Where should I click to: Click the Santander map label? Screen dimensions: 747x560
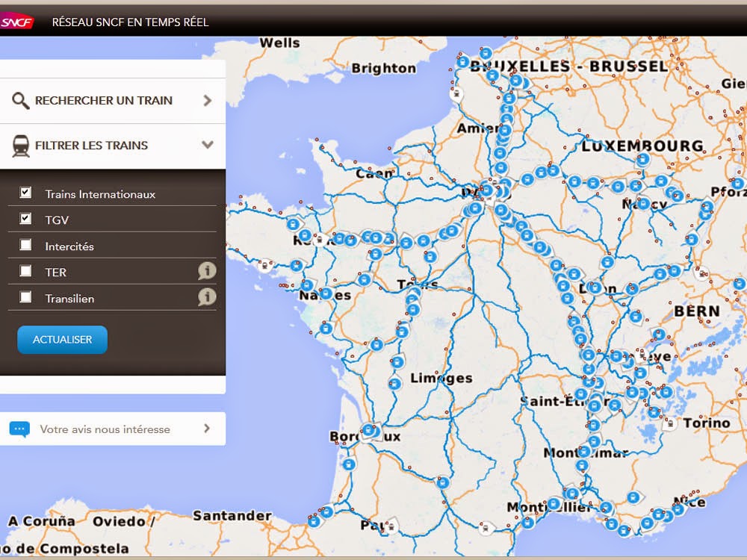click(232, 516)
